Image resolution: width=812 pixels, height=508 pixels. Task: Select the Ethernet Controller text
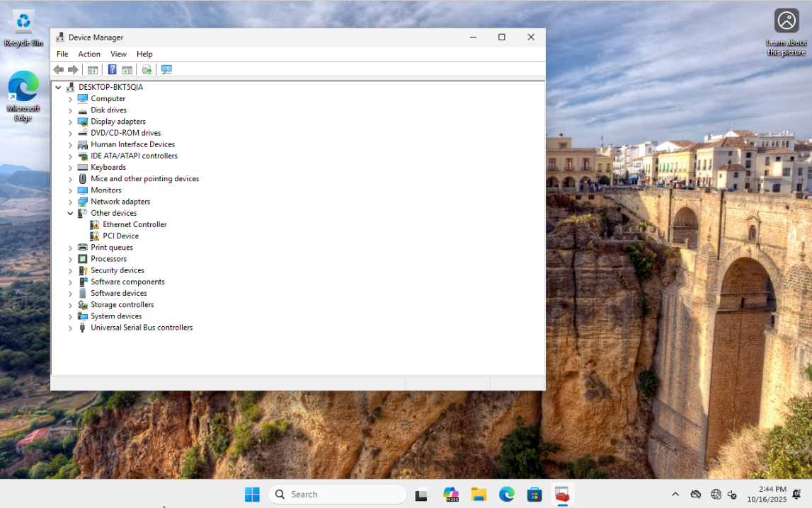135,224
